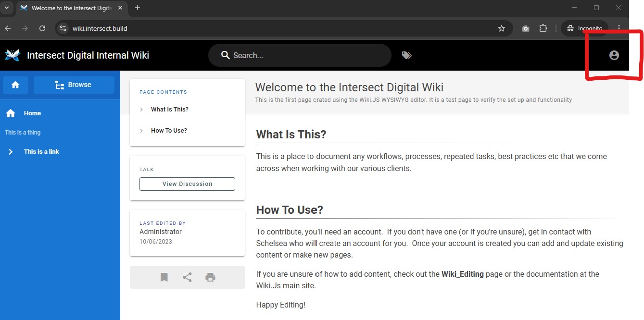Bookmark this tab with star icon
The image size is (644, 320).
click(502, 28)
